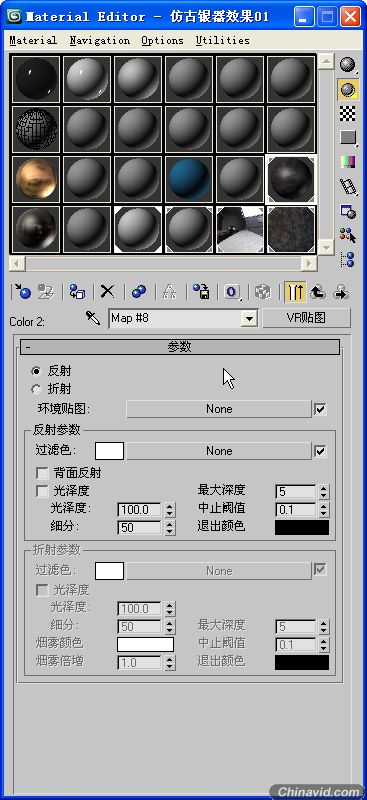Click the Sample Type sphere icon
Screen dimensions: 367x800
[348, 65]
